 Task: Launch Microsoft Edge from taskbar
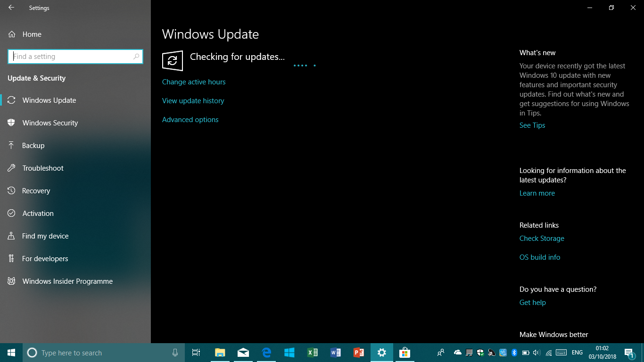point(266,353)
